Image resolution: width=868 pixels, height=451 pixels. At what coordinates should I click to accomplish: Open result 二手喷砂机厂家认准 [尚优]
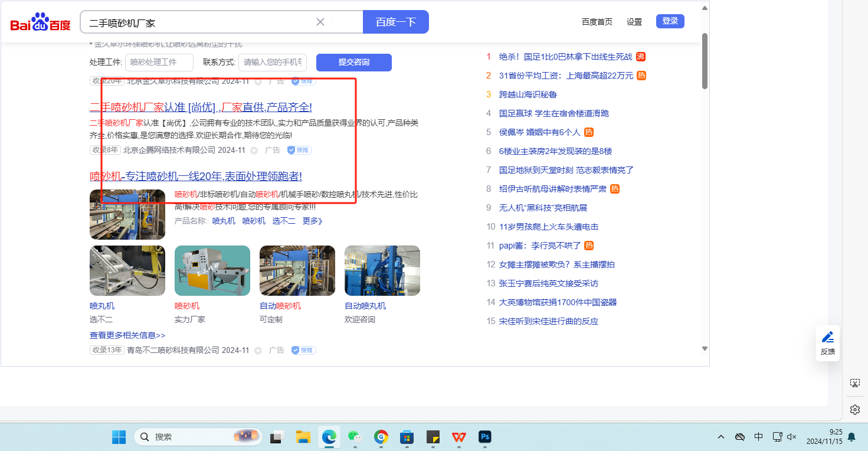point(201,107)
